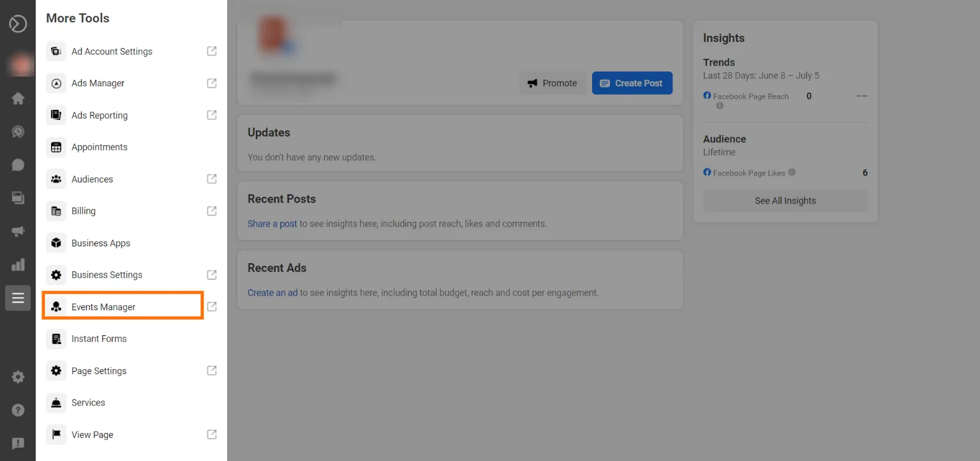This screenshot has height=461, width=980.
Task: Select Instant Forms from More Tools
Action: [x=99, y=338]
